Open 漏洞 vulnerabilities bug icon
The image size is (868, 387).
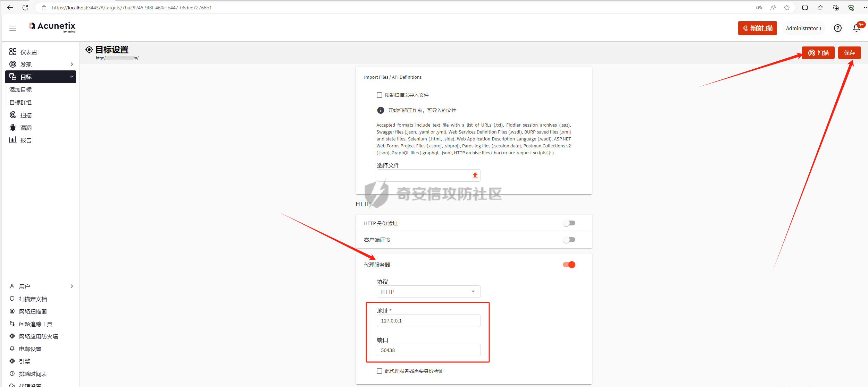(x=13, y=128)
